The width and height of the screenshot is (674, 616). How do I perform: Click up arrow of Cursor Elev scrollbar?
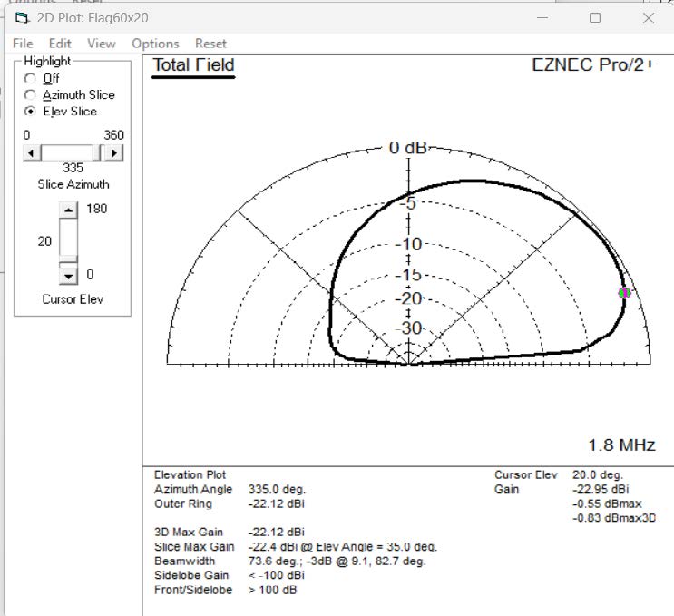(x=69, y=209)
